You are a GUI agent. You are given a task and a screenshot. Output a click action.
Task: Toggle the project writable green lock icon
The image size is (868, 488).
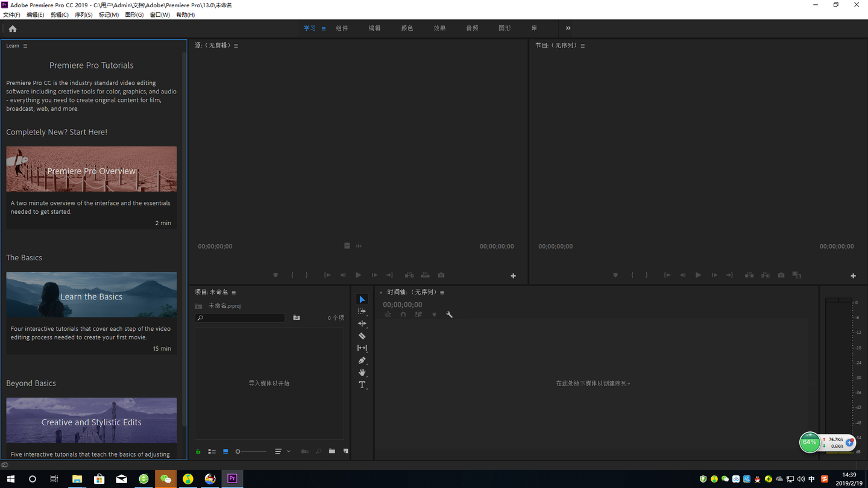(x=198, y=451)
